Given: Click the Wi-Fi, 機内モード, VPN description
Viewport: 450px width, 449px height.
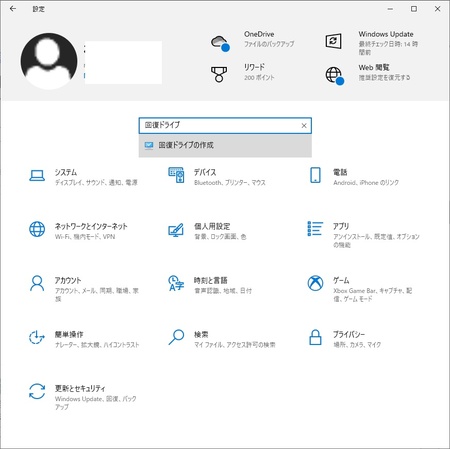Looking at the screenshot, I should [x=85, y=237].
